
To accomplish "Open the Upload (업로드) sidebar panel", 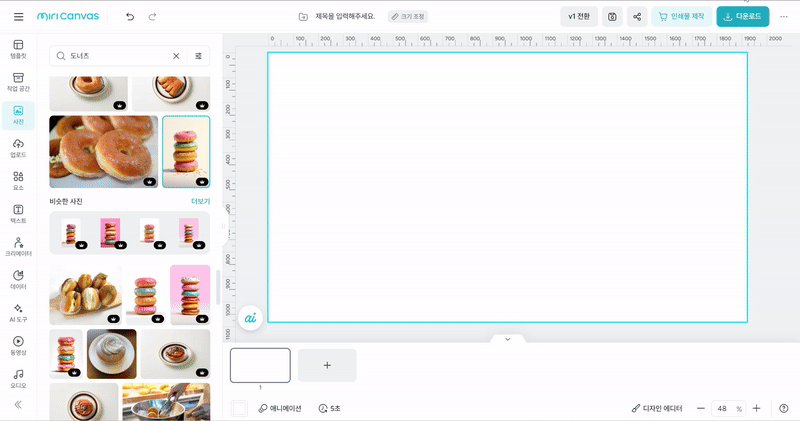I will [18, 148].
